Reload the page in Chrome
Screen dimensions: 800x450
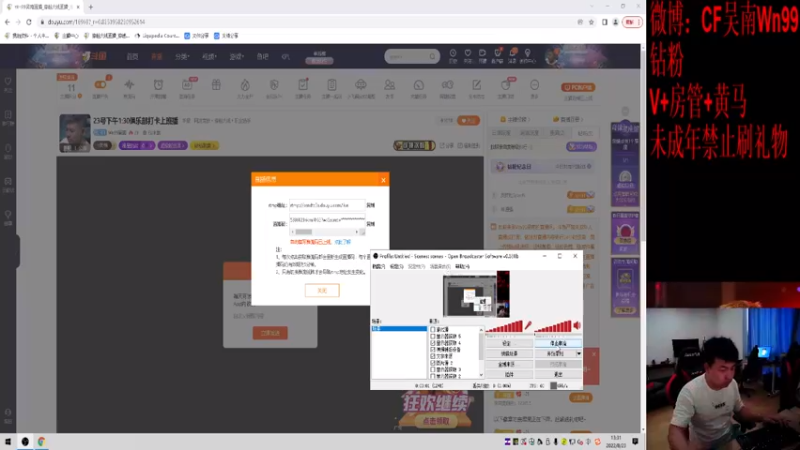pyautogui.click(x=29, y=22)
